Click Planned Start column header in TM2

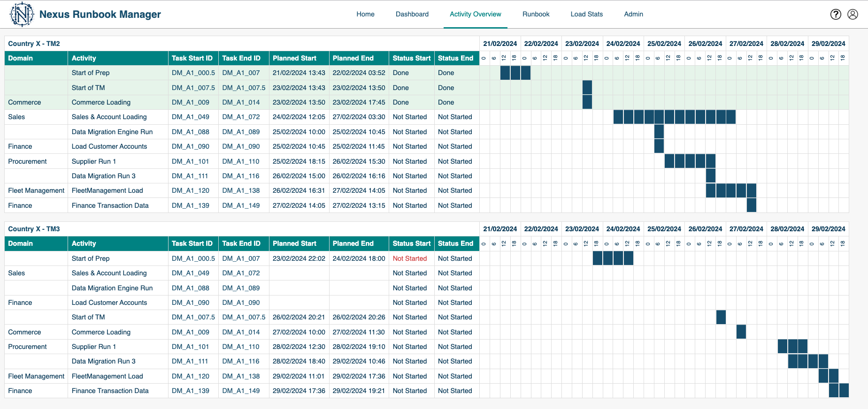(x=294, y=58)
